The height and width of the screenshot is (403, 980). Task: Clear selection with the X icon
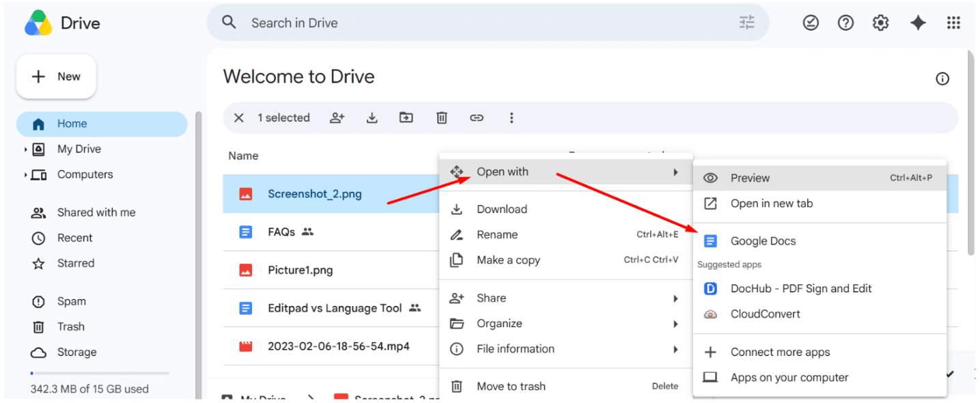pyautogui.click(x=239, y=118)
